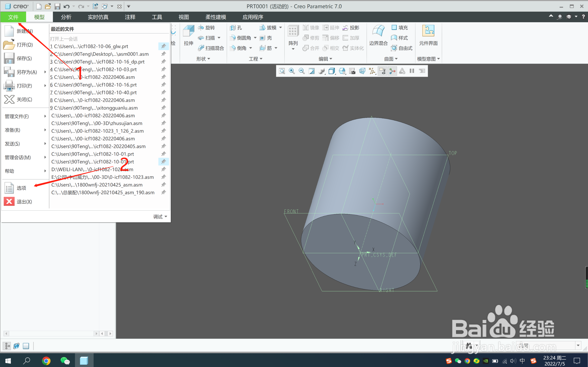Screen dimensions: 588x367
Task: Click the Regenerate model icon in quick access
Action: click(95, 6)
